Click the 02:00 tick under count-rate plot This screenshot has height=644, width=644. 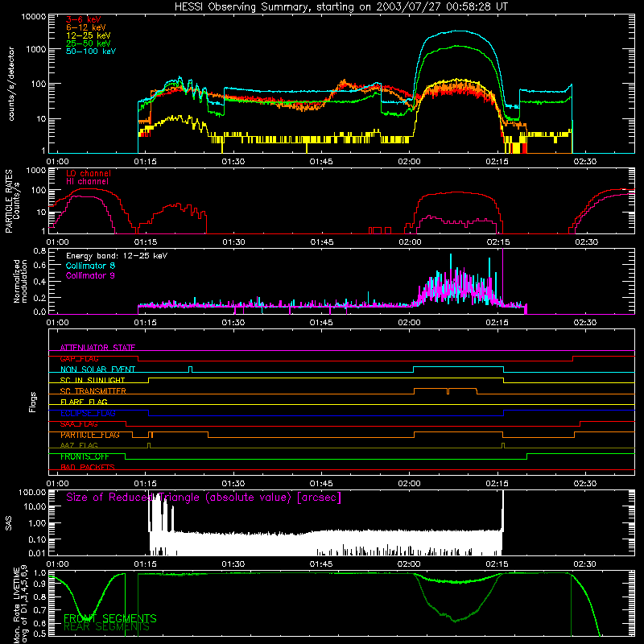pos(409,162)
